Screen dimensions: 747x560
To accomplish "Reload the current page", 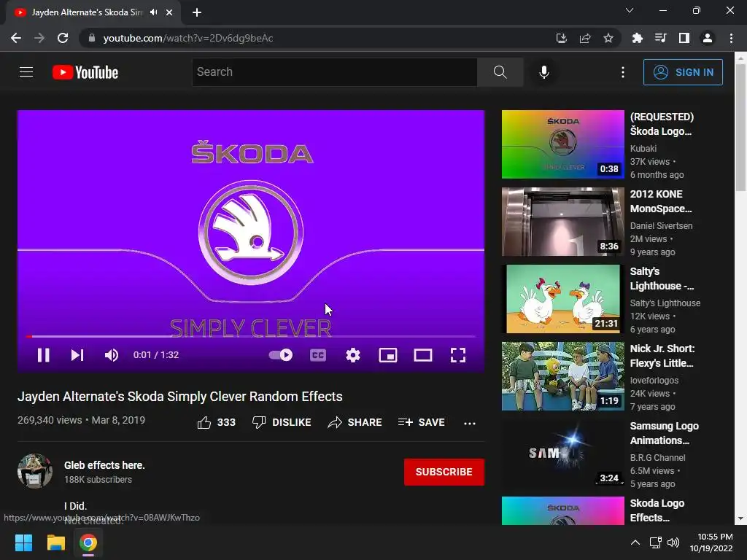I will [x=63, y=38].
